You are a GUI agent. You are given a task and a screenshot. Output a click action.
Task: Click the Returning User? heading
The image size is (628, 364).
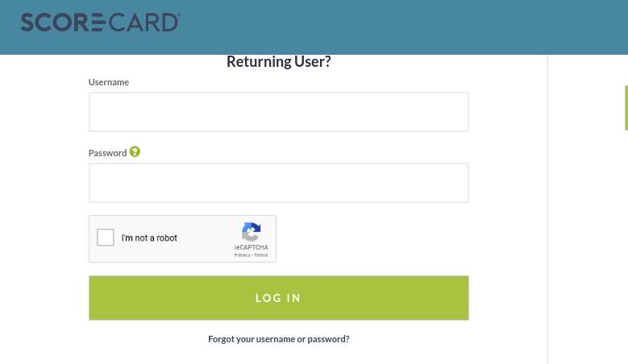pos(278,62)
